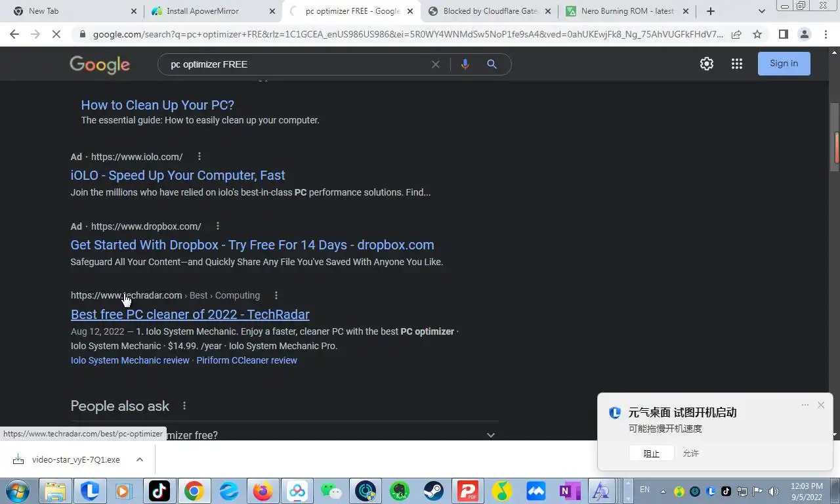840x504 pixels.
Task: Open Chrome's three-dot menu
Action: pyautogui.click(x=826, y=35)
